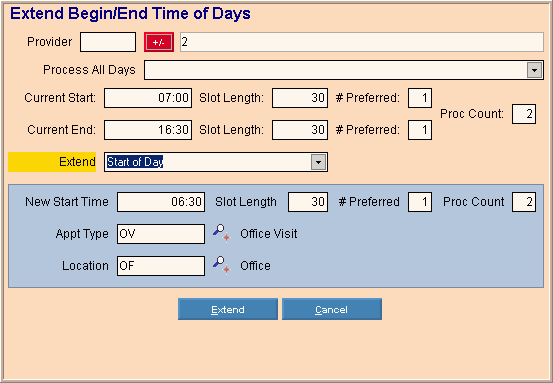
Task: Click the red +/- provider button
Action: 159,42
